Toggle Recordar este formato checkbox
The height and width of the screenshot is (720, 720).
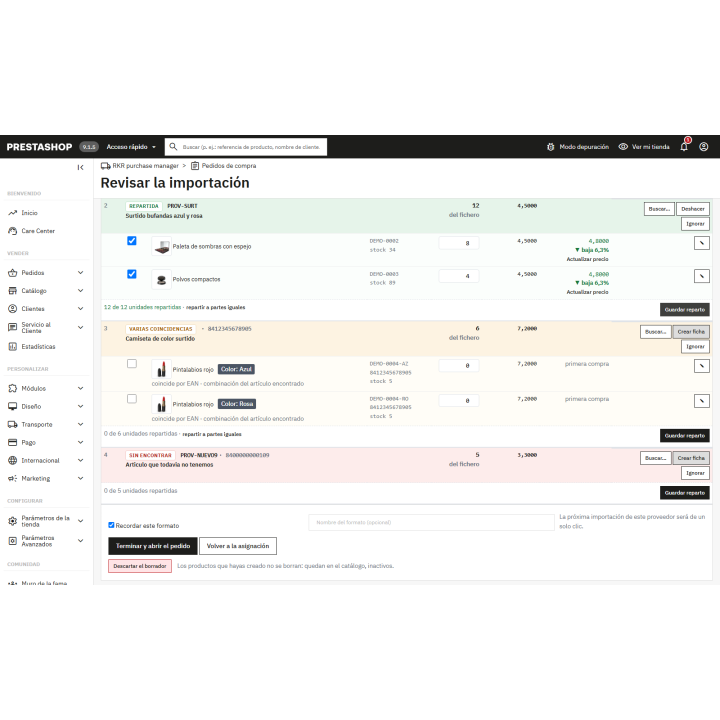(x=111, y=525)
